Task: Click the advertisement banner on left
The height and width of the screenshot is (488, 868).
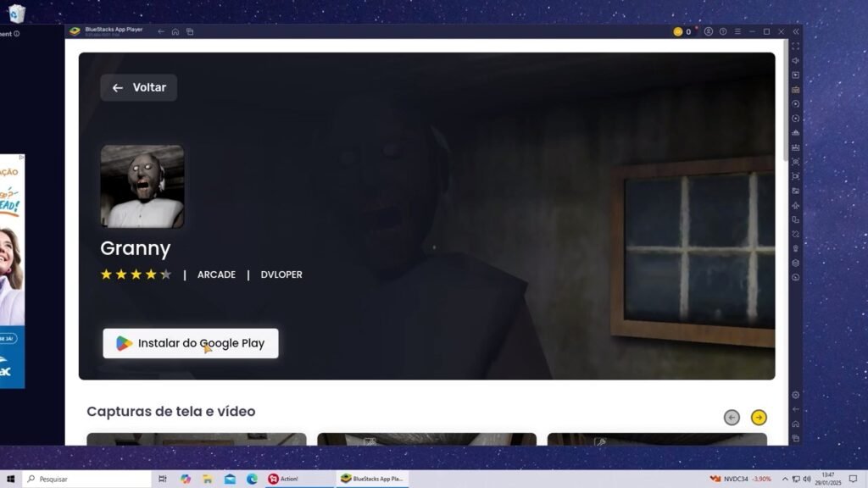Action: tap(12, 271)
